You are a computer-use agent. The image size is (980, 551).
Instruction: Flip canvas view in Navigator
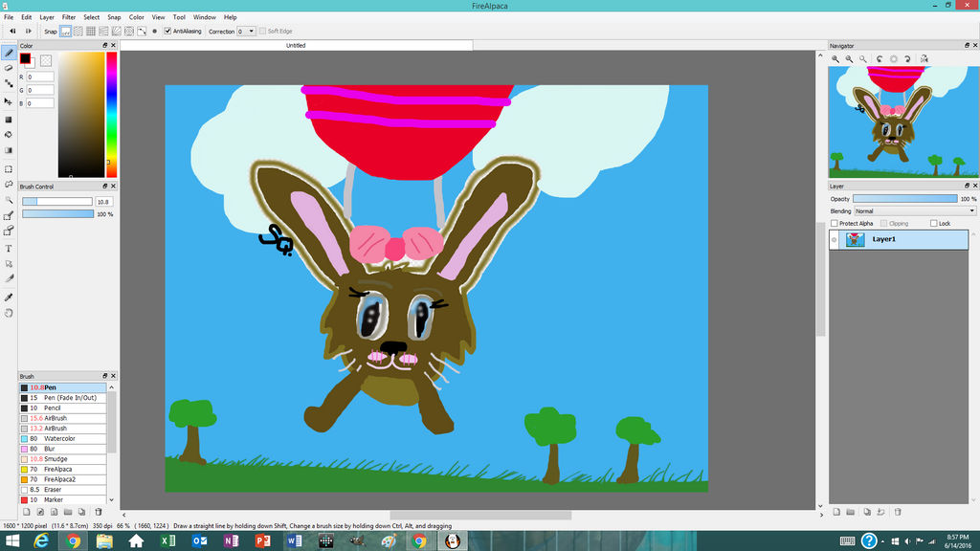[x=924, y=58]
